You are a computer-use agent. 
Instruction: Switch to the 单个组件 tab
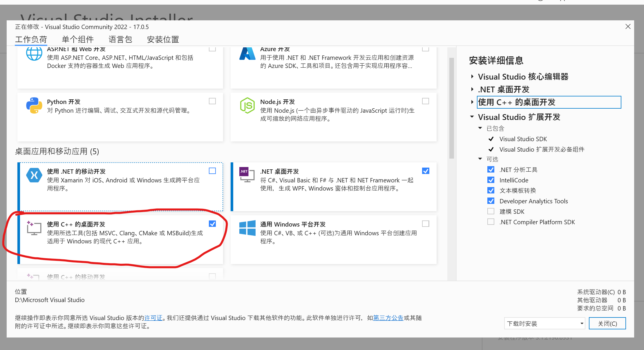click(x=77, y=39)
